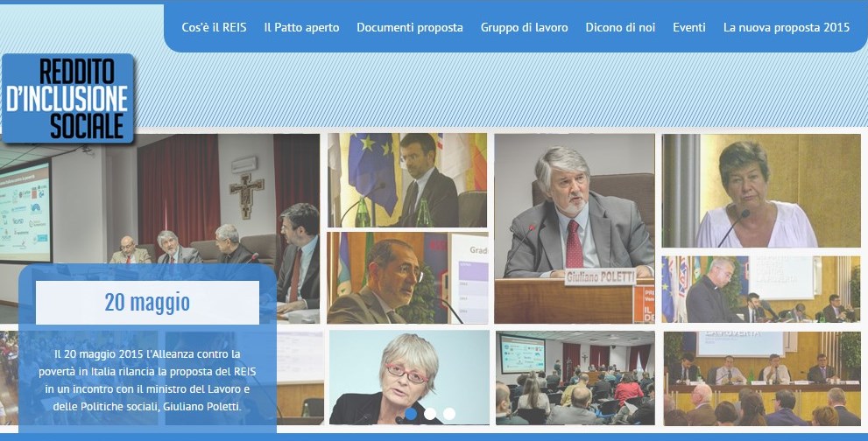Click the Reddito d'Inclusione Sociale logo
868x441 pixels.
(67, 99)
